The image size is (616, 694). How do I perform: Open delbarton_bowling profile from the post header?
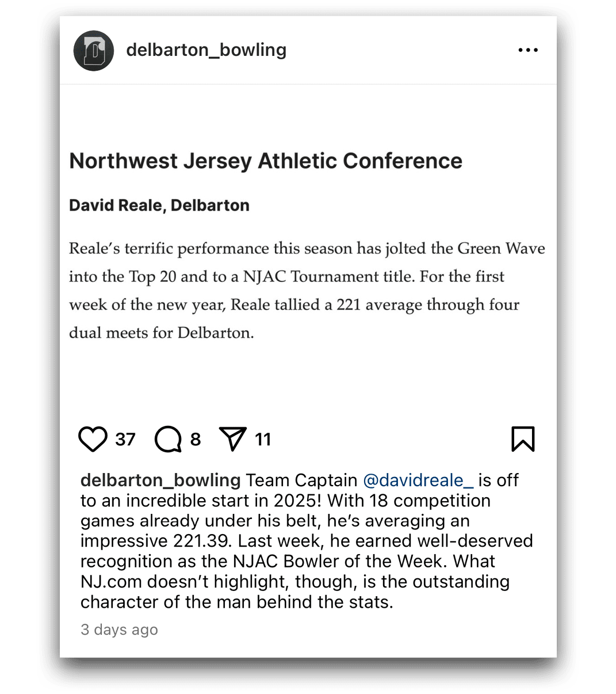tap(206, 50)
